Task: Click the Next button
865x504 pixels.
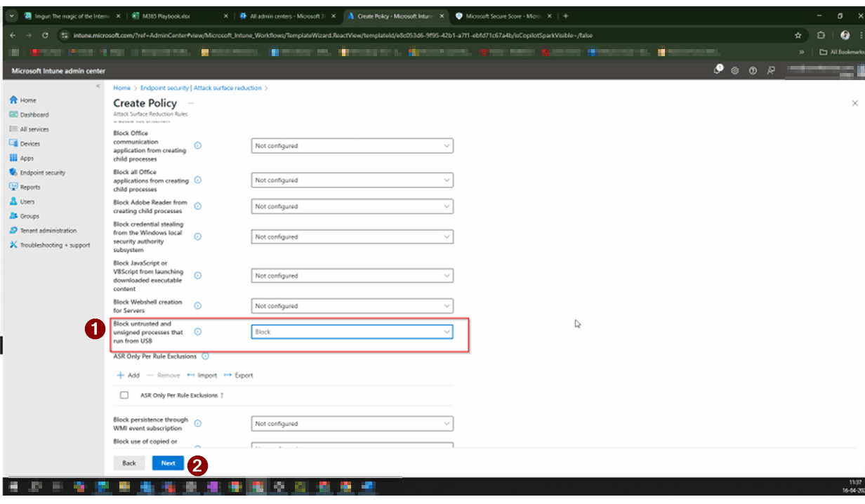Action: pyautogui.click(x=168, y=463)
